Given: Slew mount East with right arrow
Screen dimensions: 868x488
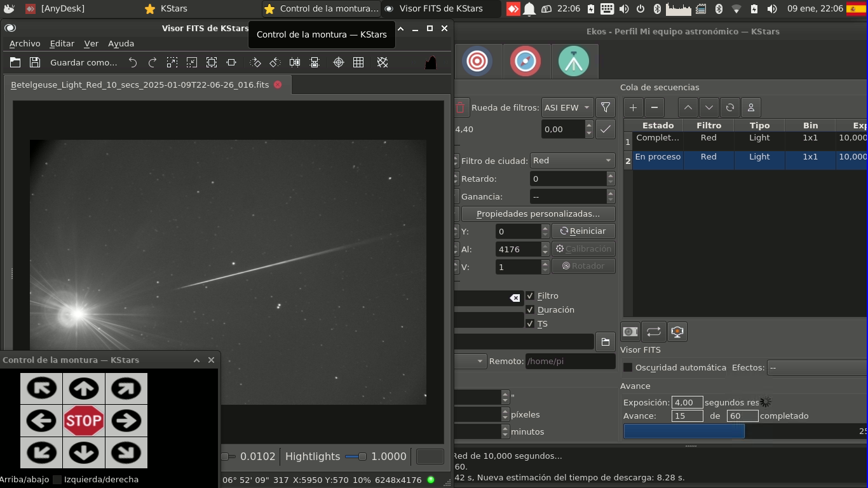Looking at the screenshot, I should tap(126, 421).
